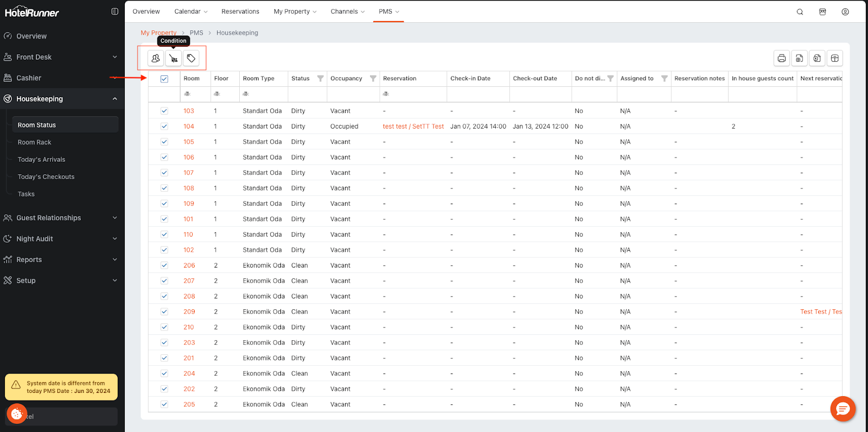
Task: Print the housekeeping room list
Action: [781, 58]
